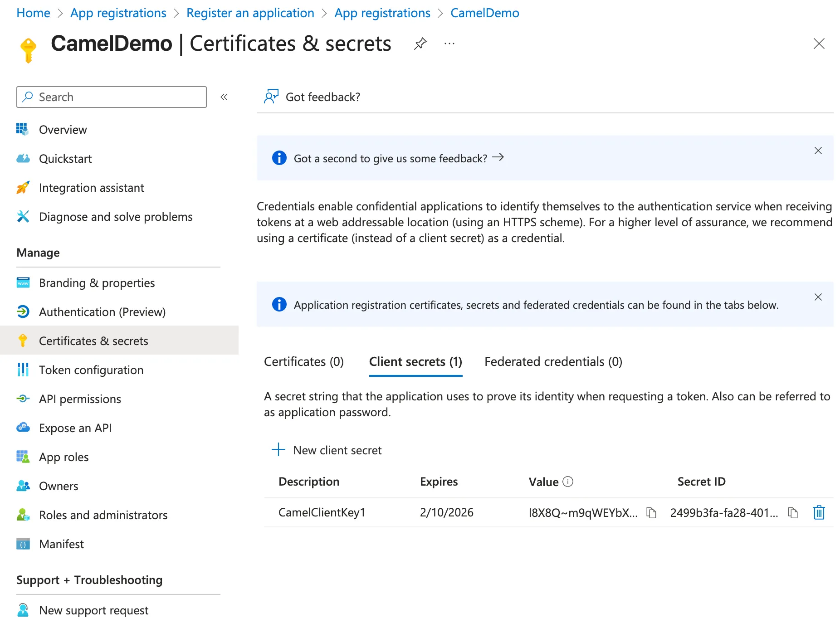Open the API permissions page

(x=80, y=399)
